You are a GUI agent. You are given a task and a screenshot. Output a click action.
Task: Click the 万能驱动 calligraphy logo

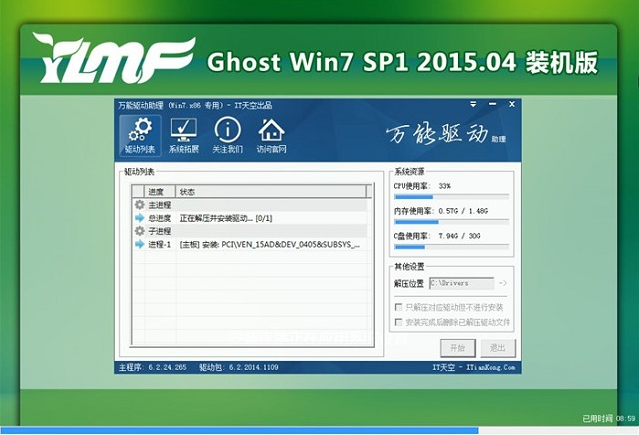[445, 134]
